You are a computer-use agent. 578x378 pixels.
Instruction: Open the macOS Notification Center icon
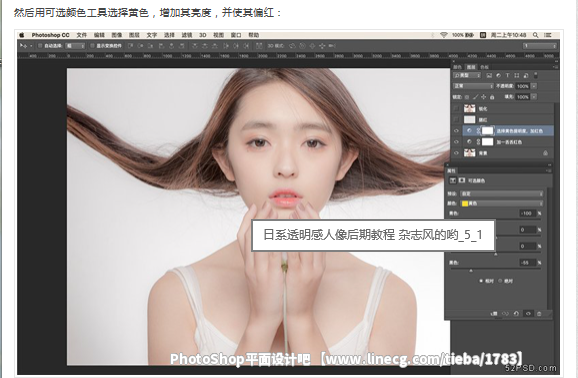[x=547, y=35]
